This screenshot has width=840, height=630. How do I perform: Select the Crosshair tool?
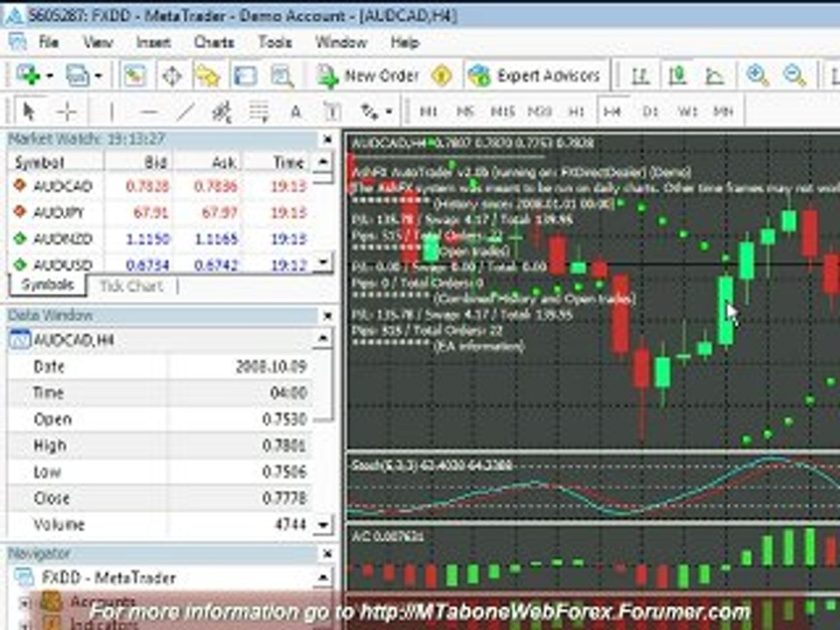tap(67, 111)
